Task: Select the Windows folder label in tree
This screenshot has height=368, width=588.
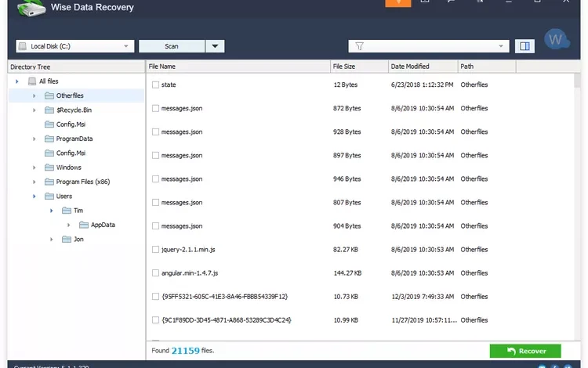Action: [x=69, y=168]
